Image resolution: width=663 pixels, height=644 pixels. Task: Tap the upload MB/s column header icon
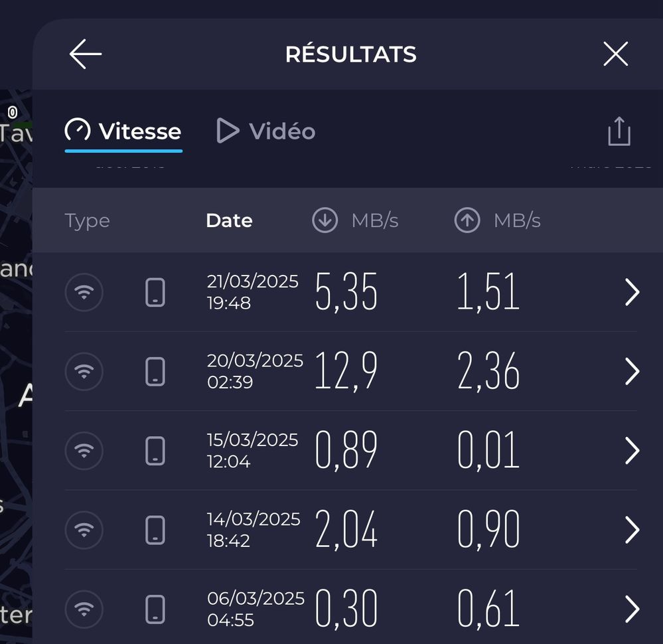tap(467, 220)
